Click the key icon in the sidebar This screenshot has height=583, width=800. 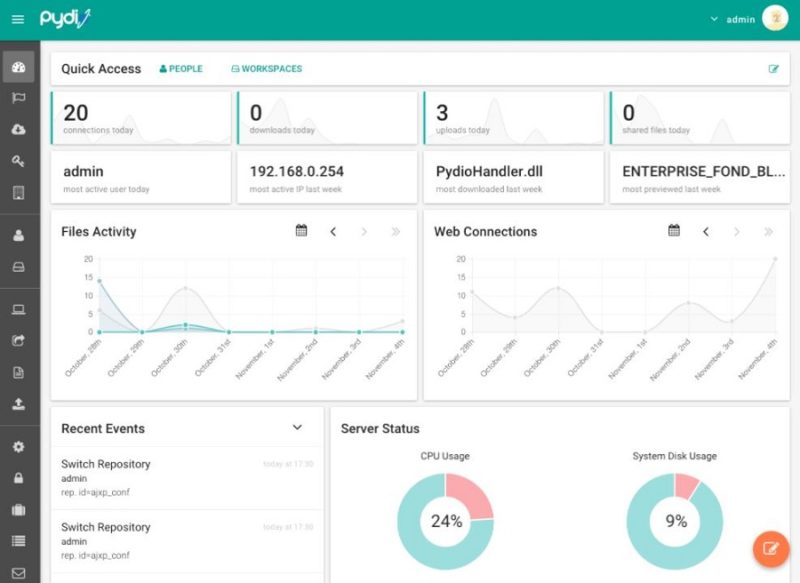(18, 160)
